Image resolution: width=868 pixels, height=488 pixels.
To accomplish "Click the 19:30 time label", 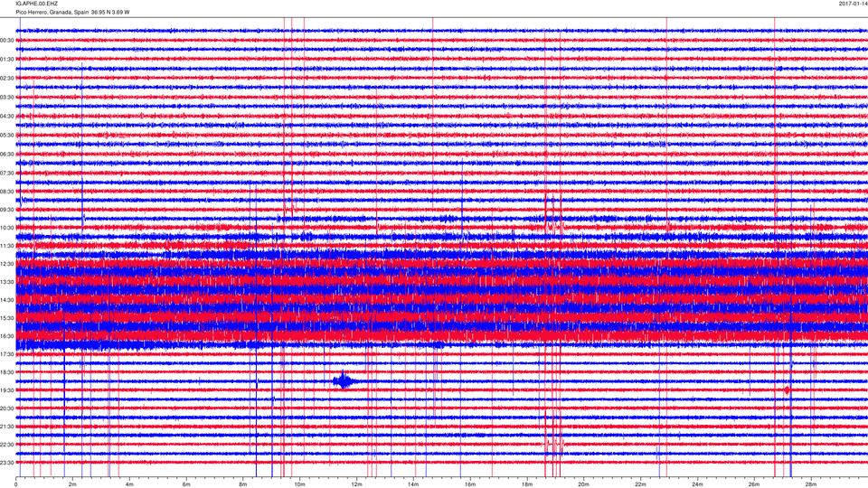I will click(x=7, y=390).
